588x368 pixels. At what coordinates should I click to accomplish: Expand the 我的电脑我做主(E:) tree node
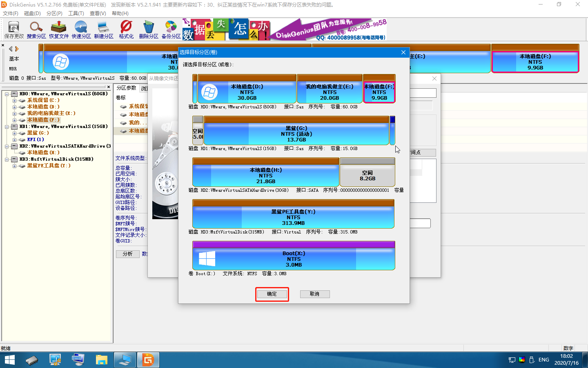(15, 114)
